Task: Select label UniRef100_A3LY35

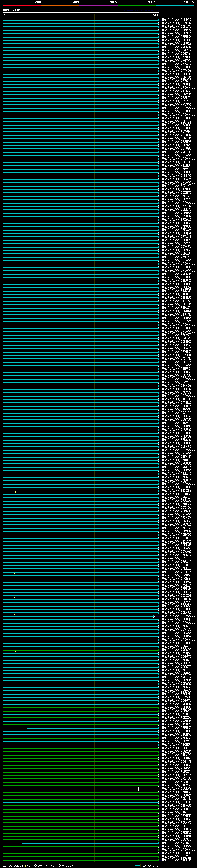Action: (177, 528)
